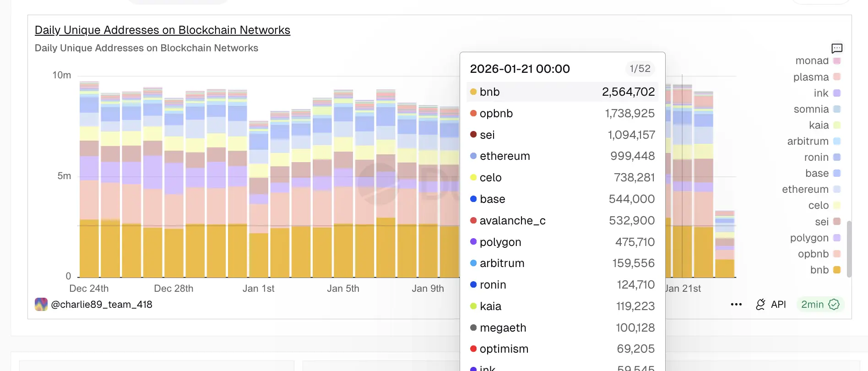
Task: Click the Jan 5th x-axis label
Action: coord(343,289)
